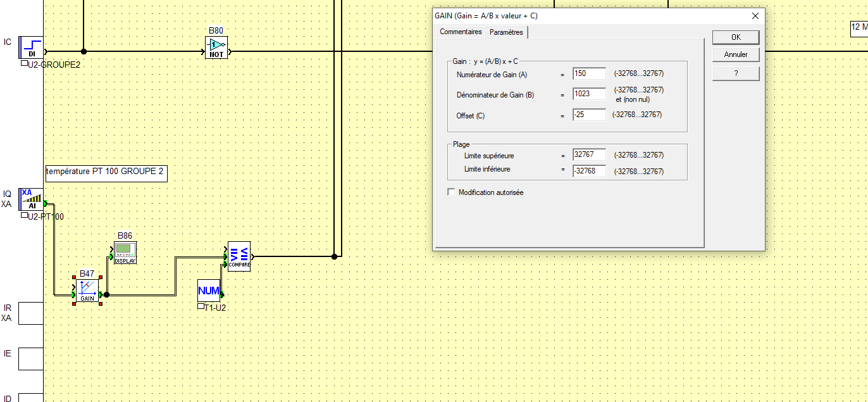Confirm the gain settings with OK
Image resolution: width=868 pixels, height=402 pixels.
point(735,37)
